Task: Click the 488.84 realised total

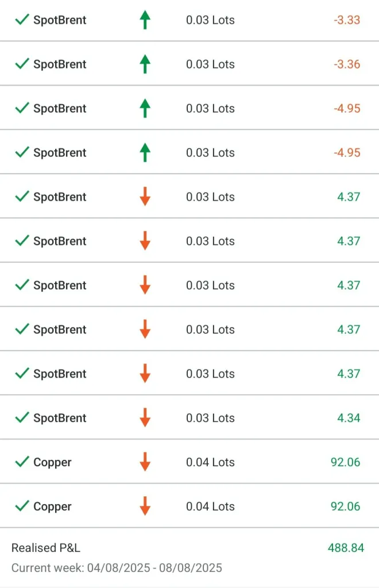Action: pyautogui.click(x=346, y=548)
